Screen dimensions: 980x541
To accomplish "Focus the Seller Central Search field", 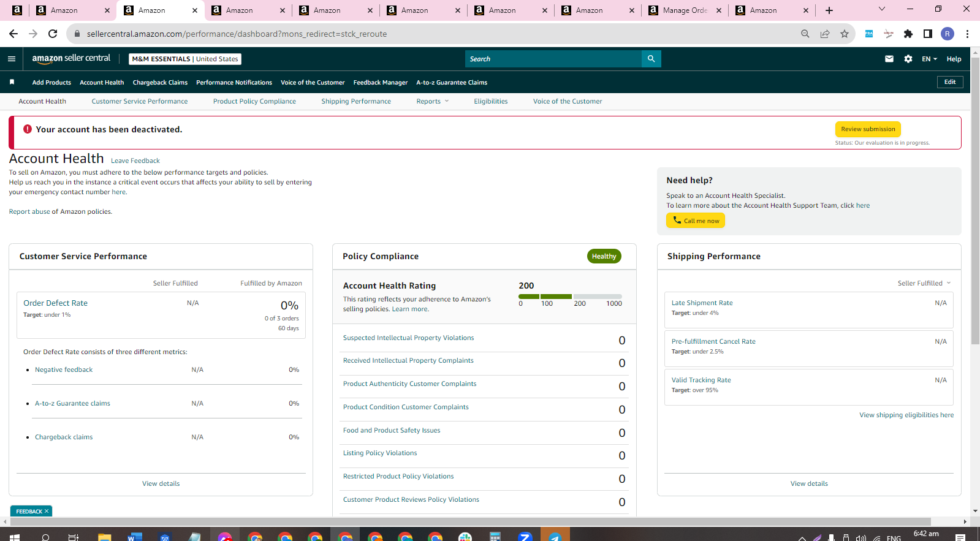I will [553, 59].
